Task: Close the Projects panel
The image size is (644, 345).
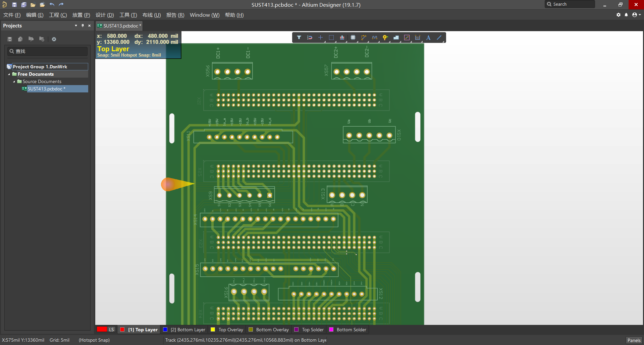Action: (x=89, y=25)
